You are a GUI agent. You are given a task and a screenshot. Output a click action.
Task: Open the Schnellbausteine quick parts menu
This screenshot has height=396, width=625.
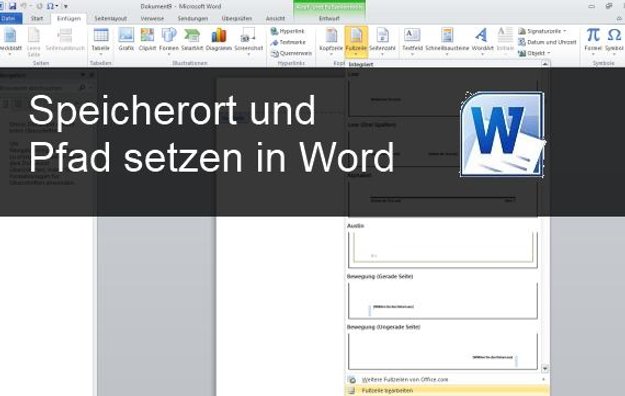[x=447, y=42]
